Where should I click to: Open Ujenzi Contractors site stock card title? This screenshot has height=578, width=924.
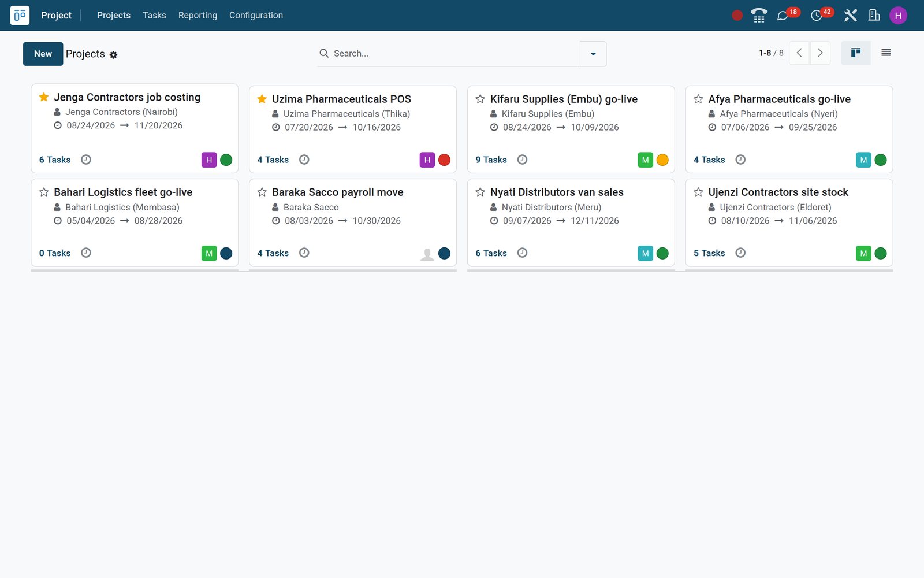778,192
